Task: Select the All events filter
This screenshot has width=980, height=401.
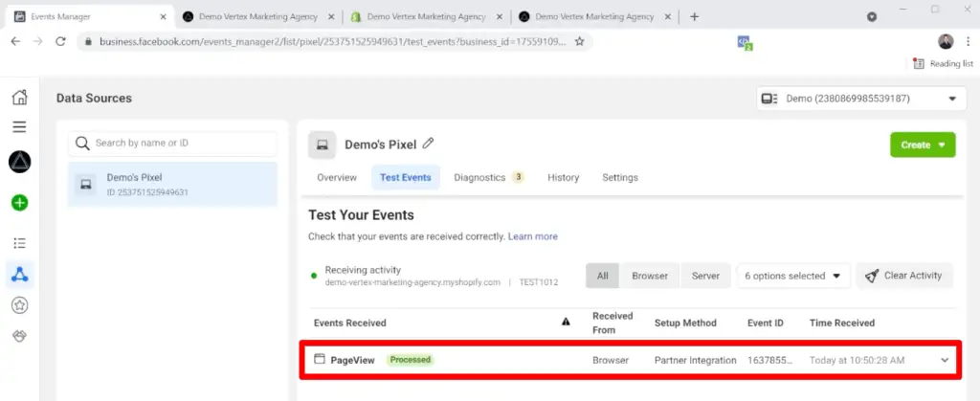Action: (602, 276)
